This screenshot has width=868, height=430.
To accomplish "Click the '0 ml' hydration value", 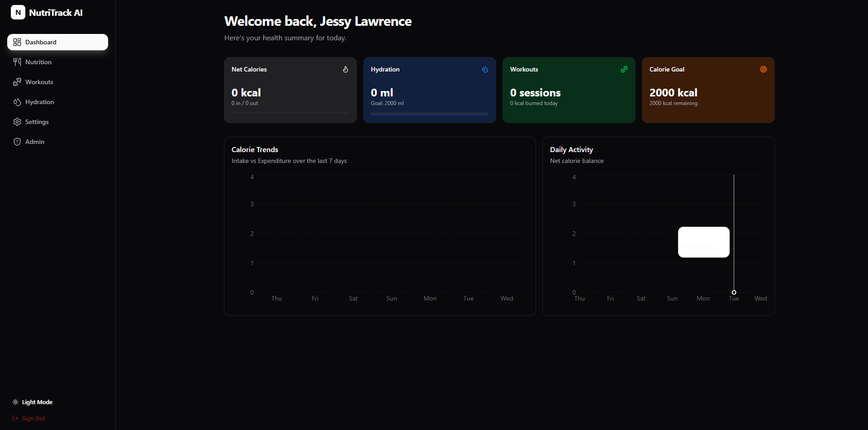I will point(382,93).
